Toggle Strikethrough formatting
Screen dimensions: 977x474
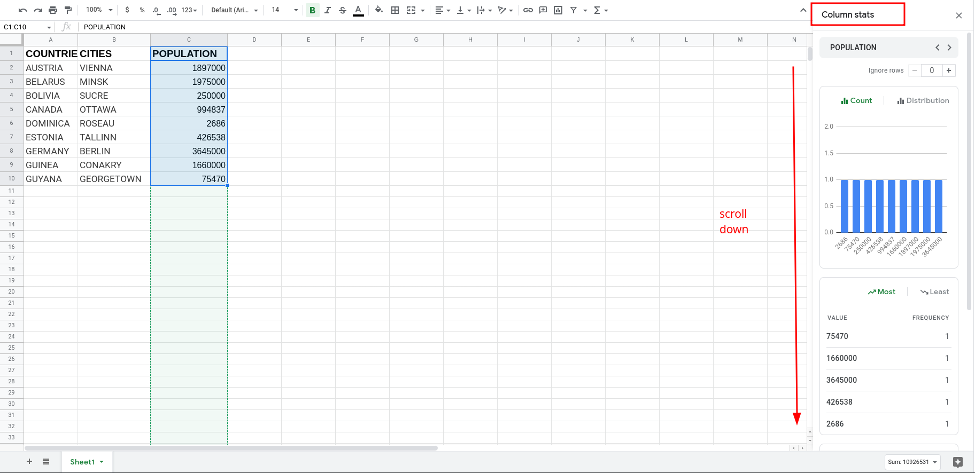(342, 10)
